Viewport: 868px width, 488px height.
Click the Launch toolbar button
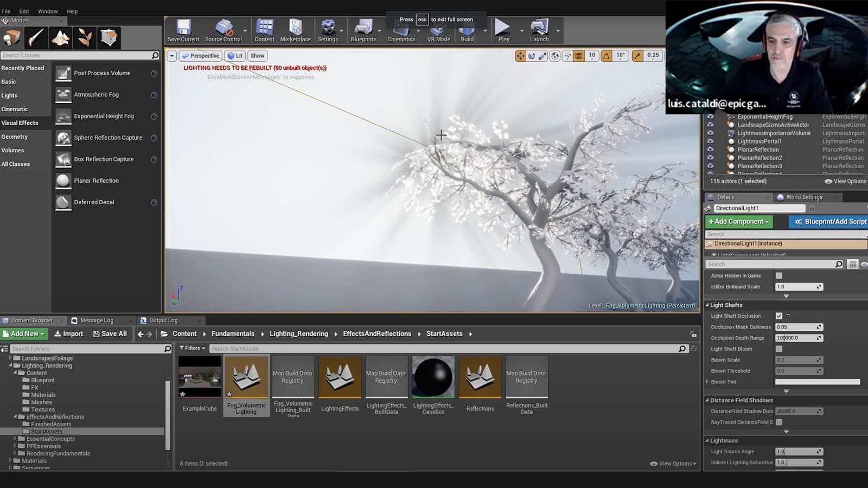click(x=539, y=31)
